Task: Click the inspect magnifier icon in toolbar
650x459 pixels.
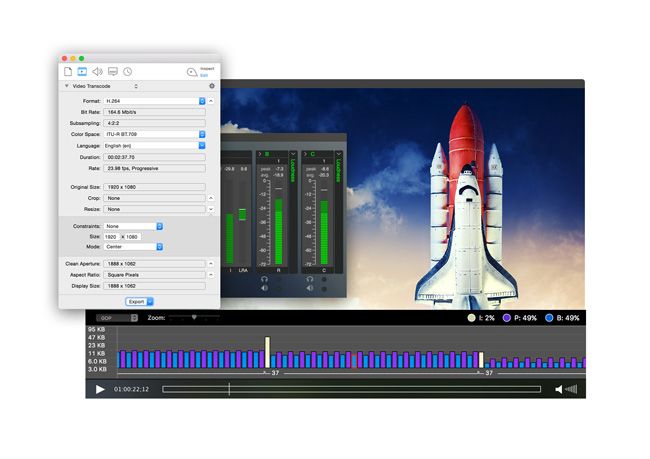Action: 192,72
